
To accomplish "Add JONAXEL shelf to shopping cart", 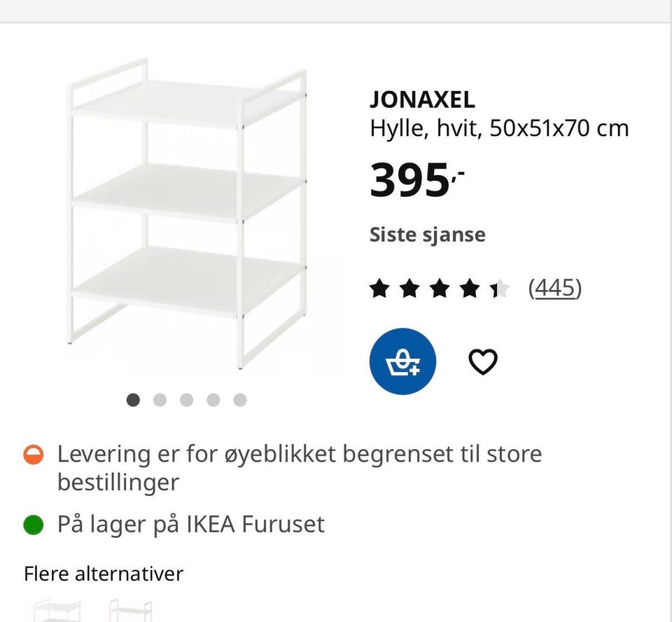I will point(402,361).
